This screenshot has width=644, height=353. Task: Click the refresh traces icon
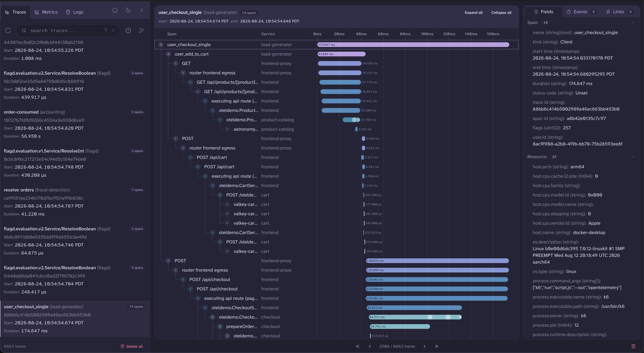pos(8,31)
